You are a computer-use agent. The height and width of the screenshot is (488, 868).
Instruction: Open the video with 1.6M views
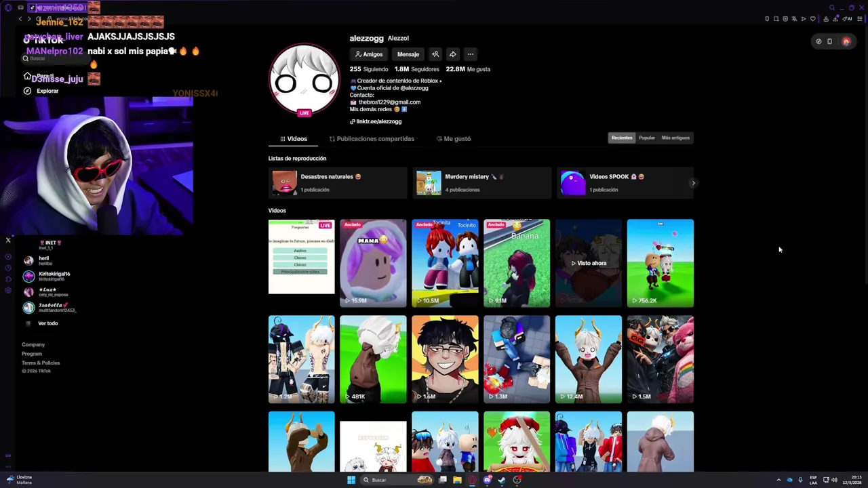tap(445, 359)
